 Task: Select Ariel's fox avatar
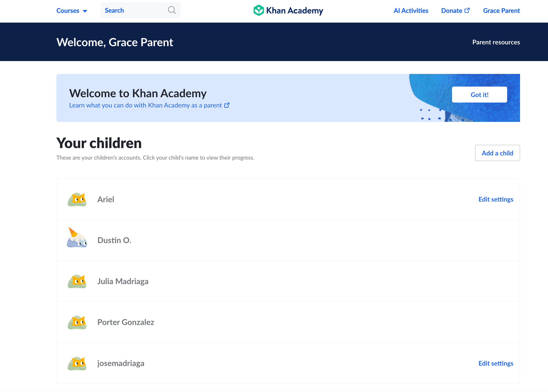click(77, 199)
